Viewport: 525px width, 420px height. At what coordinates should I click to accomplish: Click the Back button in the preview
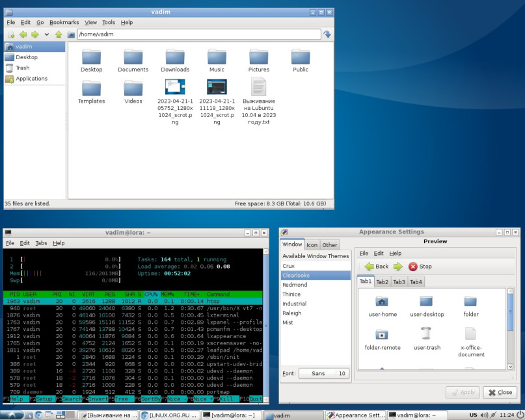(377, 266)
